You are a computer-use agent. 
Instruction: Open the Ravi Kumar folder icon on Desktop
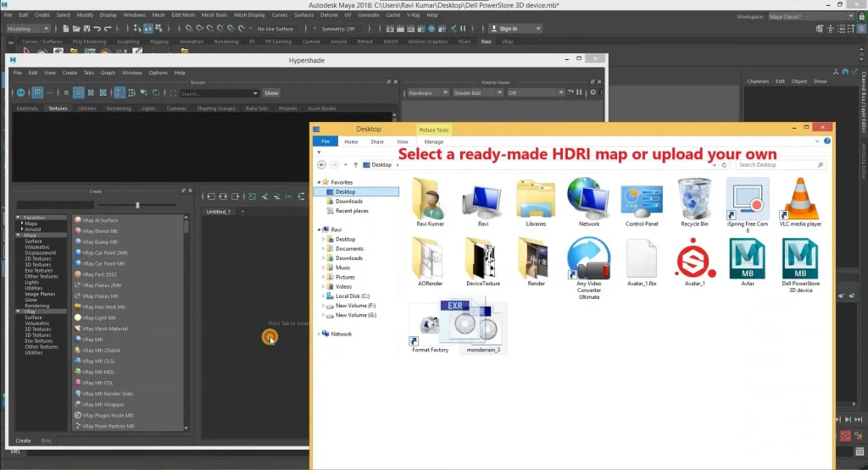(430, 202)
